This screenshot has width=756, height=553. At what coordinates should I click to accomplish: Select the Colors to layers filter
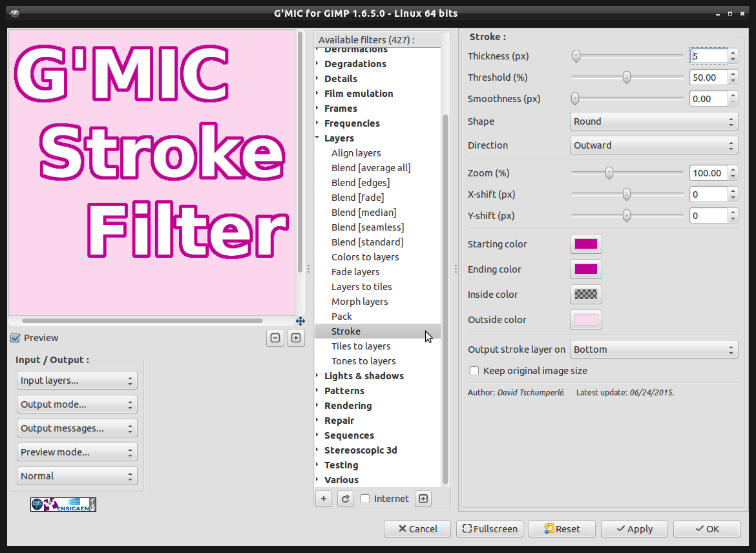365,257
